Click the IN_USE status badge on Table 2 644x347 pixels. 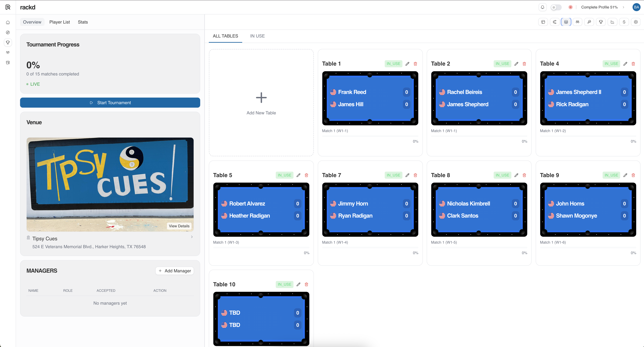[x=502, y=64]
